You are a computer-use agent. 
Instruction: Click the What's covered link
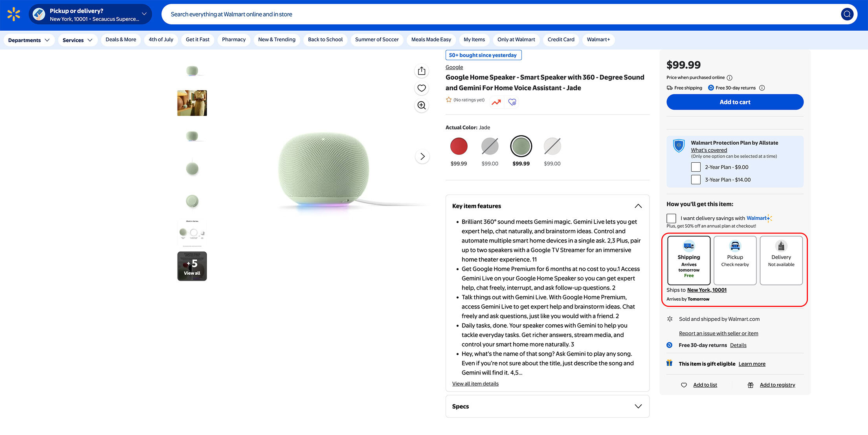pos(709,150)
